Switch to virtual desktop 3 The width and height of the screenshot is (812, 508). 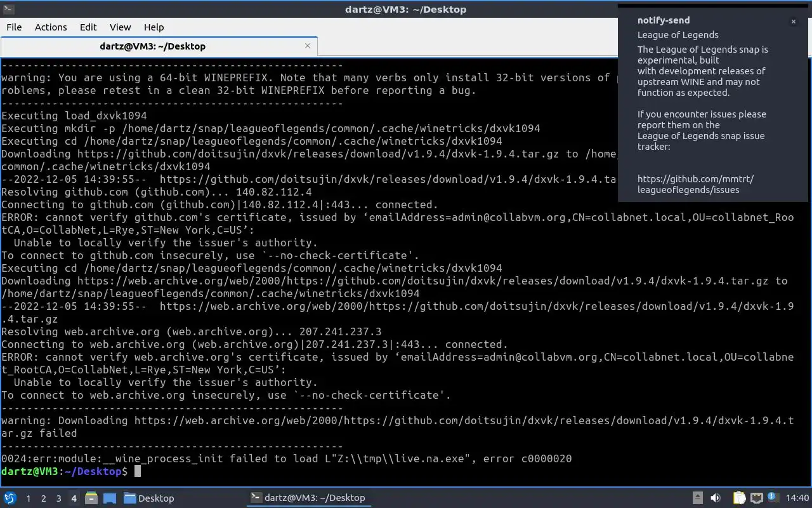(x=58, y=498)
